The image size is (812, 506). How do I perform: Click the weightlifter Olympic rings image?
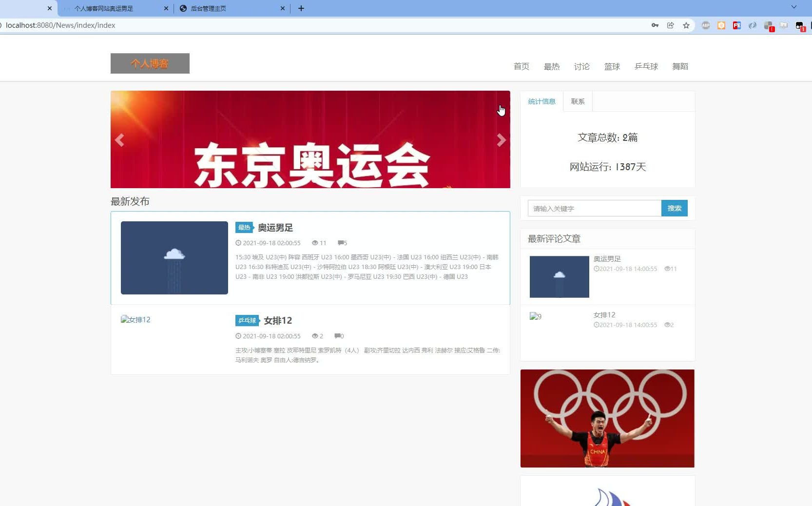607,418
